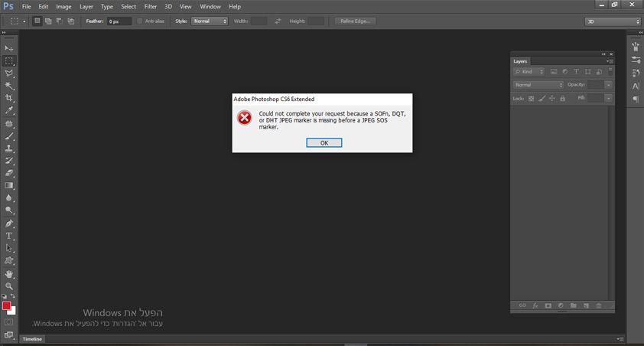The width and height of the screenshot is (644, 346).
Task: Open the Filter menu
Action: (x=151, y=7)
